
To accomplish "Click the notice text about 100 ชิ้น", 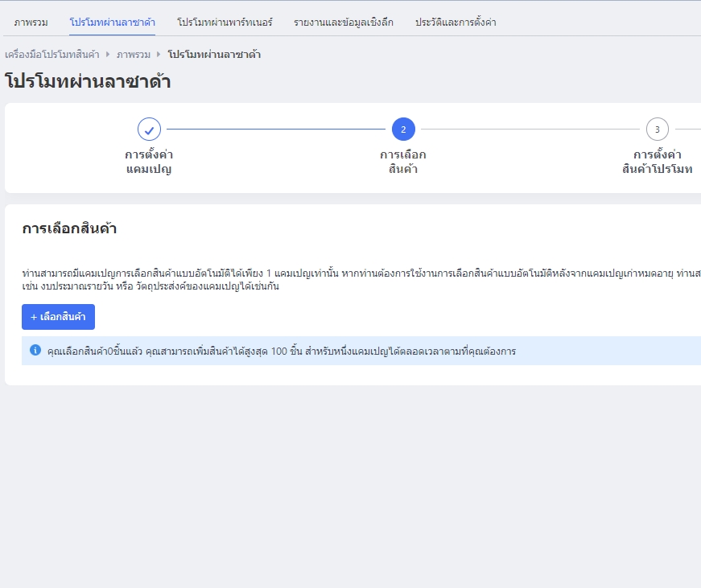I will 281,352.
